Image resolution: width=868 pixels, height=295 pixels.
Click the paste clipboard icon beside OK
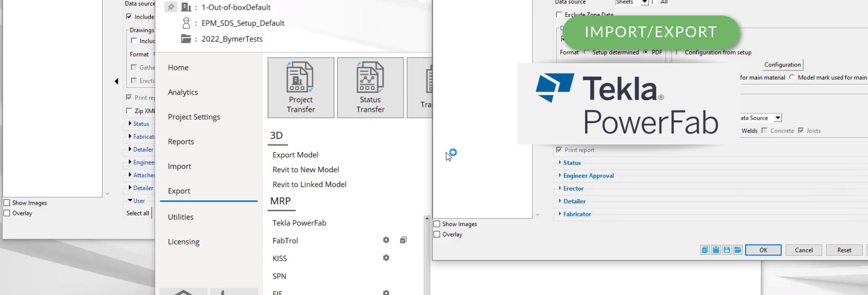tap(716, 250)
